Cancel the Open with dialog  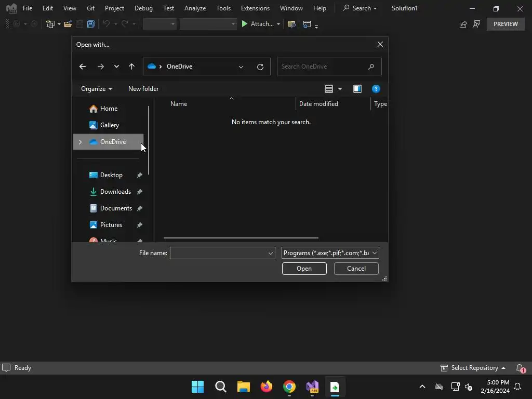[356, 269]
